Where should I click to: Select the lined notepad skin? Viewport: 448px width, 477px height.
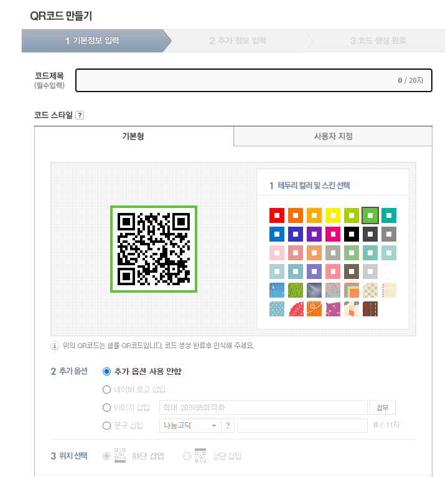tap(389, 290)
